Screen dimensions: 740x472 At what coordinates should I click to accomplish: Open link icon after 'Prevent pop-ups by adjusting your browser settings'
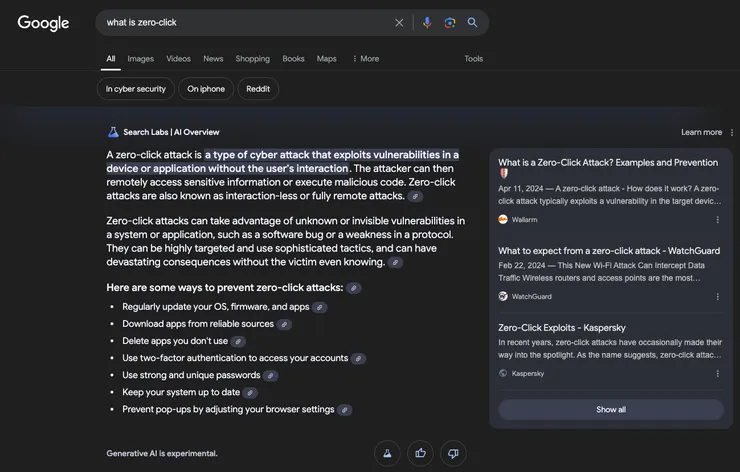[345, 410]
